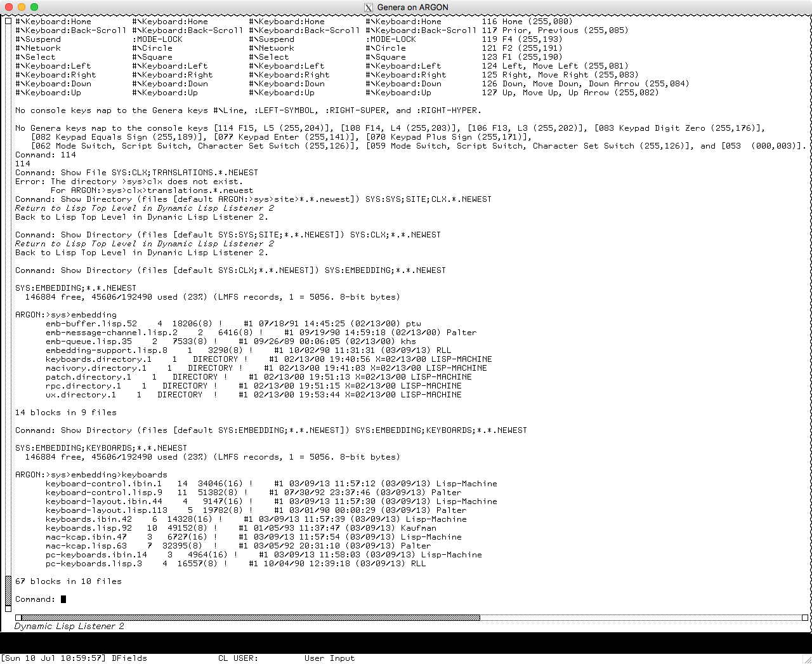Select the emb-buffer.lisp.52 file

pyautogui.click(x=91, y=324)
